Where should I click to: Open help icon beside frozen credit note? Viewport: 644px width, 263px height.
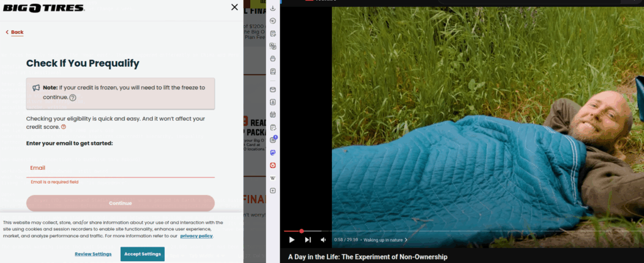click(73, 98)
